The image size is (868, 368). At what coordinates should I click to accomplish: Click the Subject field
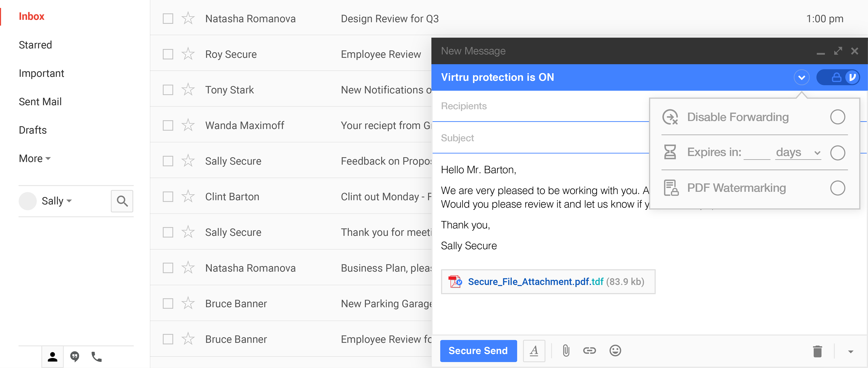pos(540,138)
